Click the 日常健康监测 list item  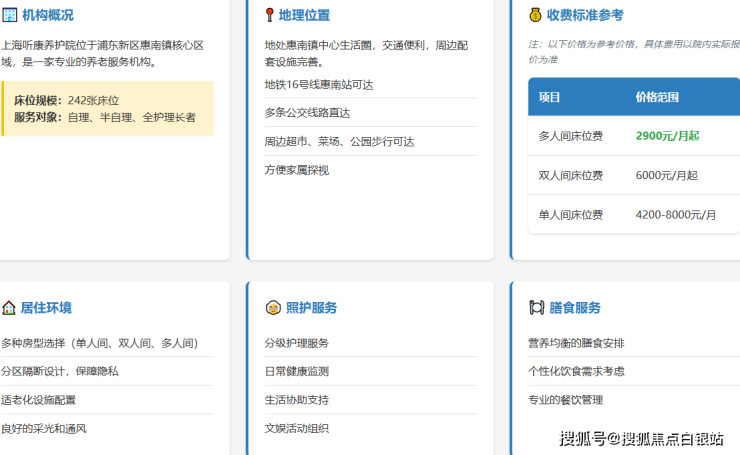point(296,371)
